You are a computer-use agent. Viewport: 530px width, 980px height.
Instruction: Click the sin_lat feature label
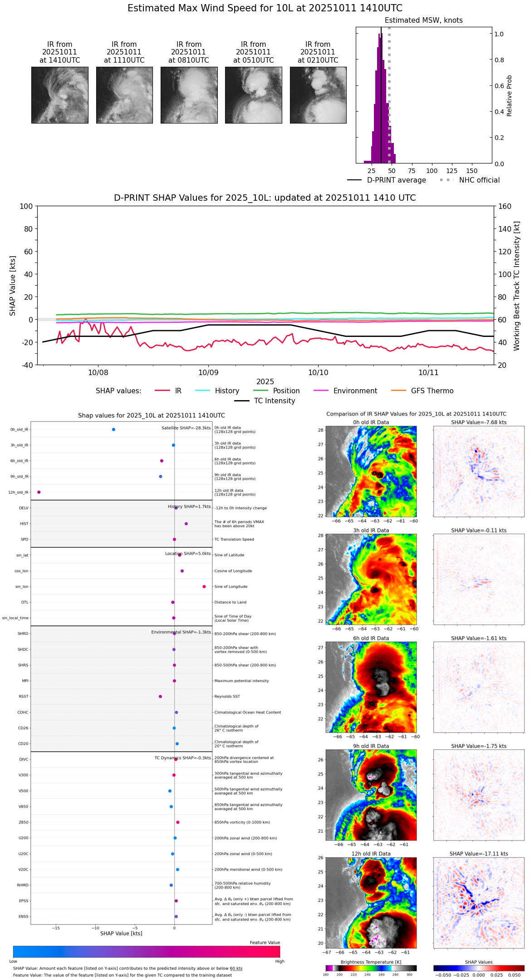22,555
